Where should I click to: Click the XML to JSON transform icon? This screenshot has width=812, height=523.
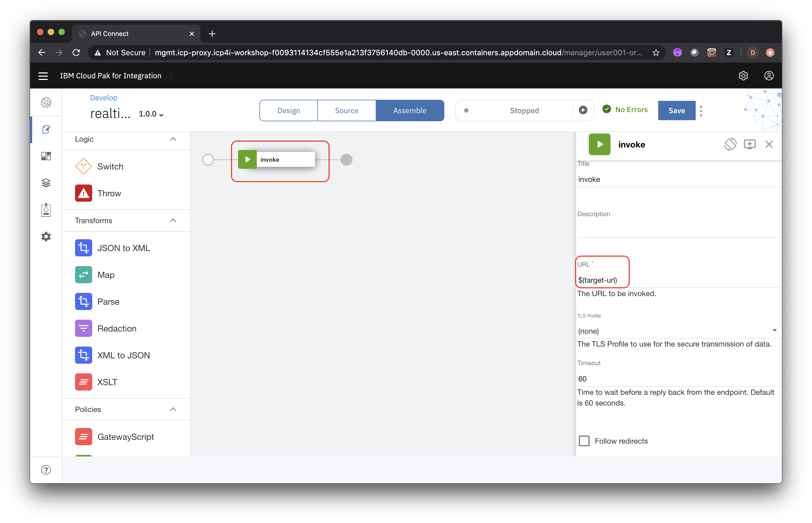(x=83, y=355)
